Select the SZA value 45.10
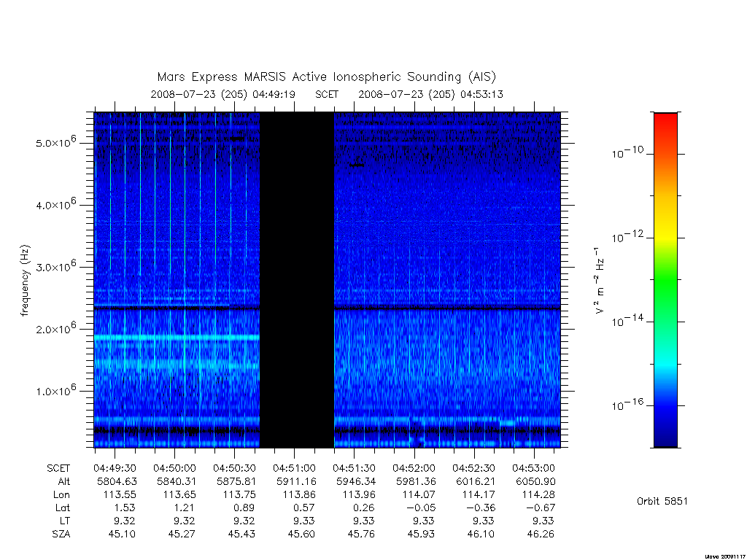The width and height of the screenshot is (747, 560). point(122,534)
